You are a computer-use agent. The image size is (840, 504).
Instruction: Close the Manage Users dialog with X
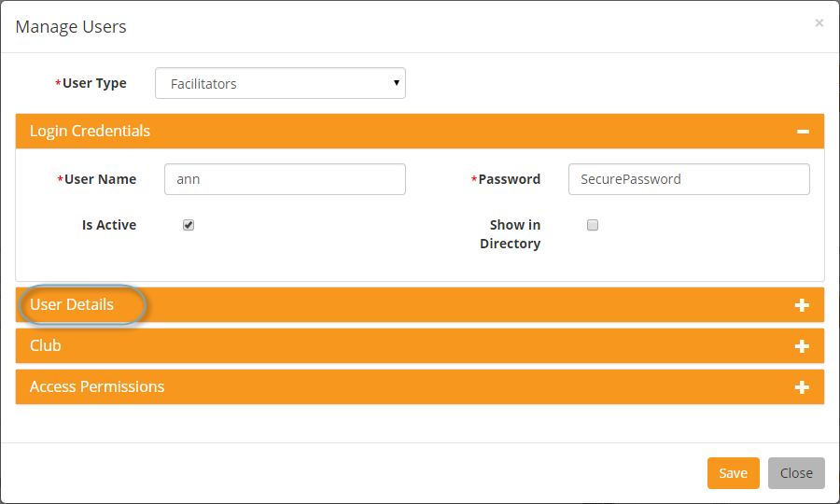click(x=819, y=23)
